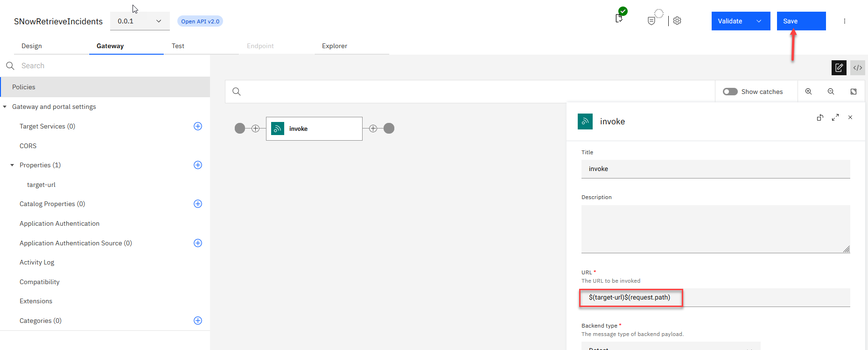Open the Explorer tab
This screenshot has height=350, width=868.
[x=334, y=46]
